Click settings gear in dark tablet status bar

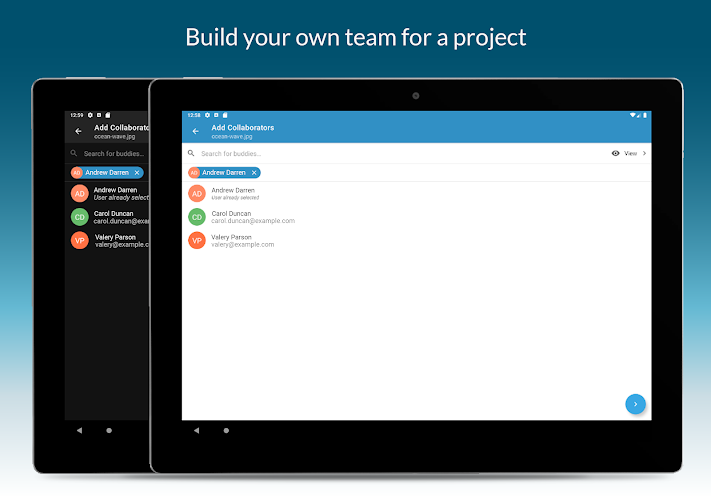90,115
